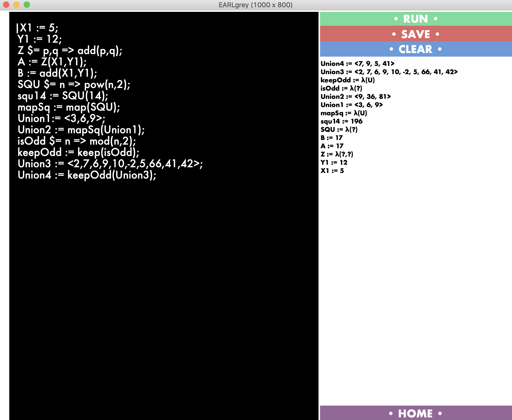
Task: Click output entry 'Union2 := <9, 36, 81>'
Action: (355, 97)
